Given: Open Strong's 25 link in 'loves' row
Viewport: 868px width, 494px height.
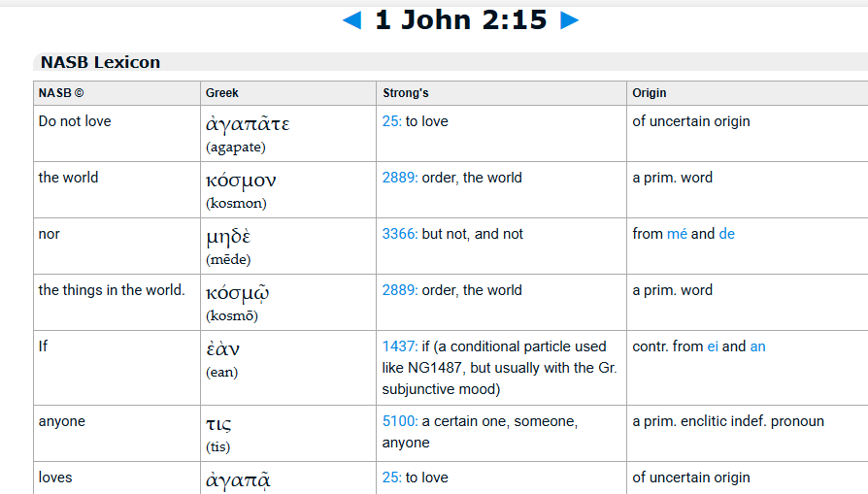Looking at the screenshot, I should tap(391, 478).
